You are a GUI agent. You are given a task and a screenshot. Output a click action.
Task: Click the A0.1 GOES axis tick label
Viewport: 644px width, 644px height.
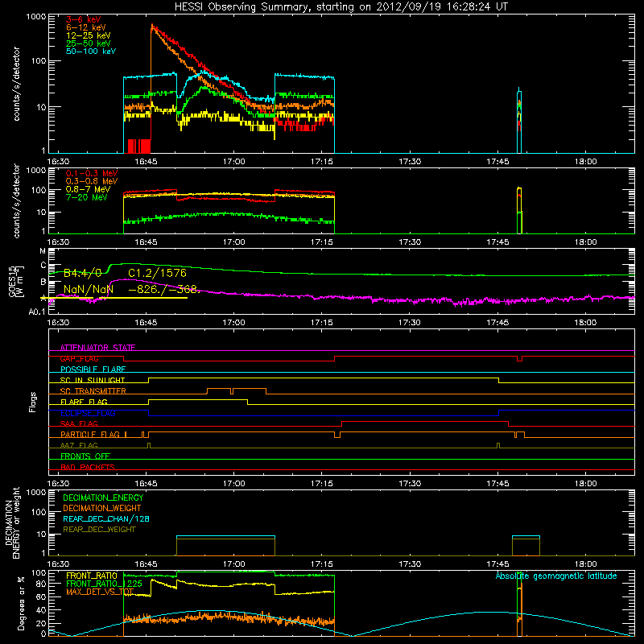coord(37,312)
